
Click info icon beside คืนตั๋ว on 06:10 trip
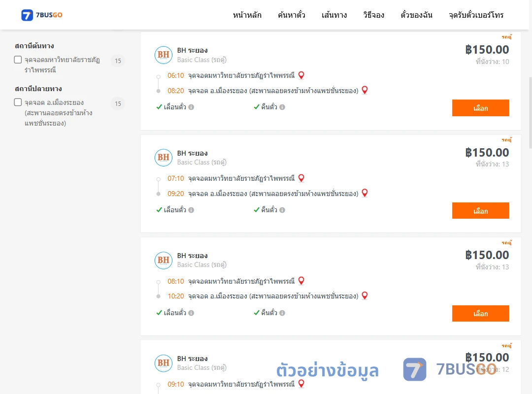coord(282,107)
